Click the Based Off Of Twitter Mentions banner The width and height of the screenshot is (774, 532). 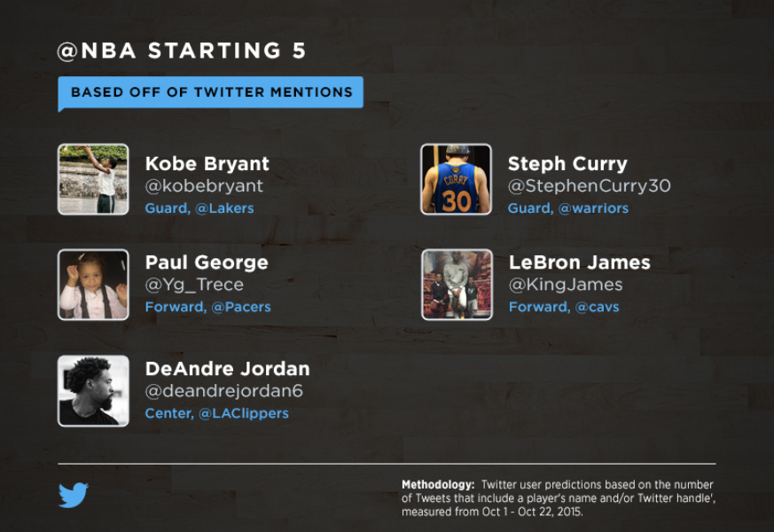(211, 92)
